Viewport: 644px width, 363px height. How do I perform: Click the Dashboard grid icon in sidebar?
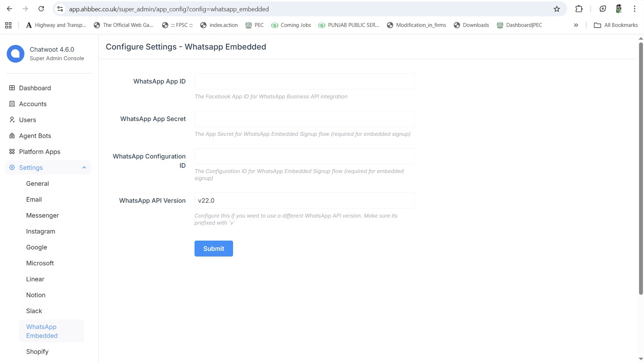(12, 88)
